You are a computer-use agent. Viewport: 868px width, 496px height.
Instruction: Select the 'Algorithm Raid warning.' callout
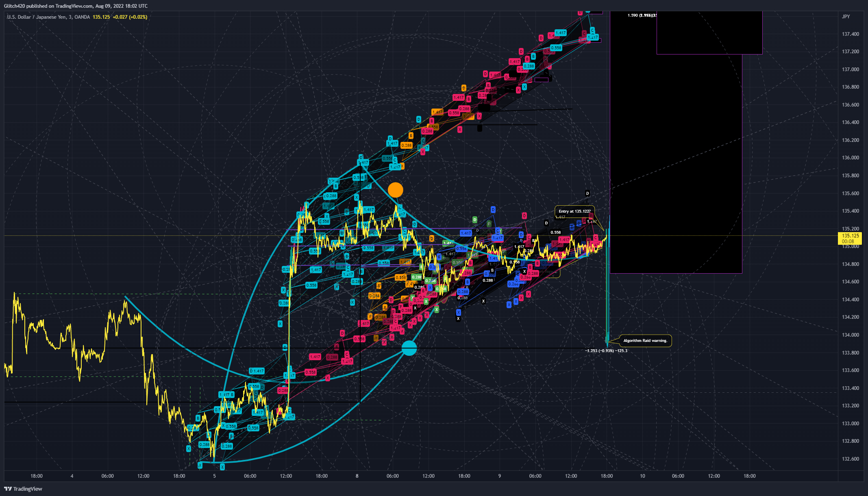click(645, 341)
